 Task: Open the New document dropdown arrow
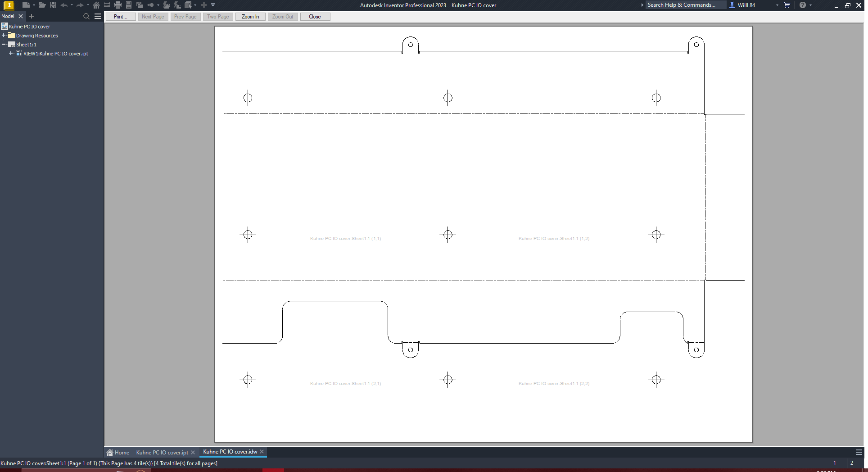pyautogui.click(x=34, y=5)
